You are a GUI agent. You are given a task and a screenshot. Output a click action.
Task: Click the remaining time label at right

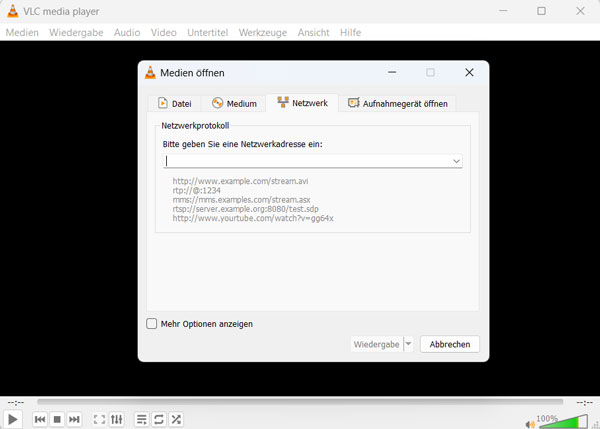(x=585, y=402)
